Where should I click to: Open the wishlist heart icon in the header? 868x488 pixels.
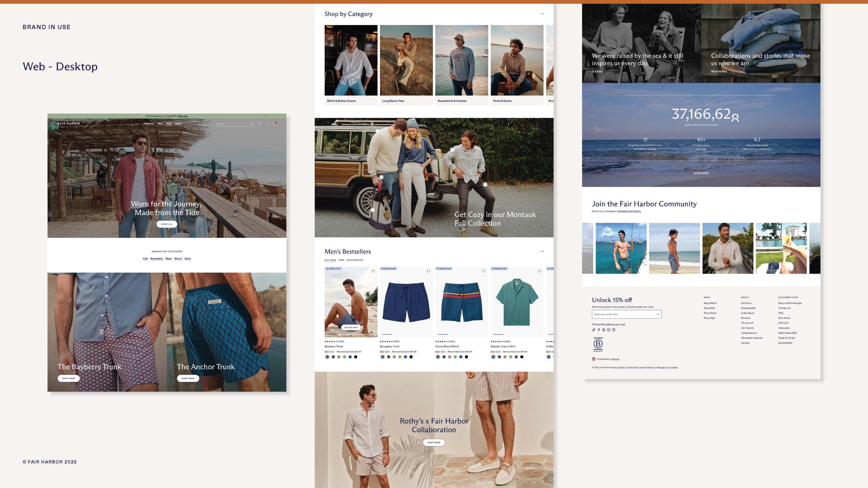pyautogui.click(x=259, y=124)
